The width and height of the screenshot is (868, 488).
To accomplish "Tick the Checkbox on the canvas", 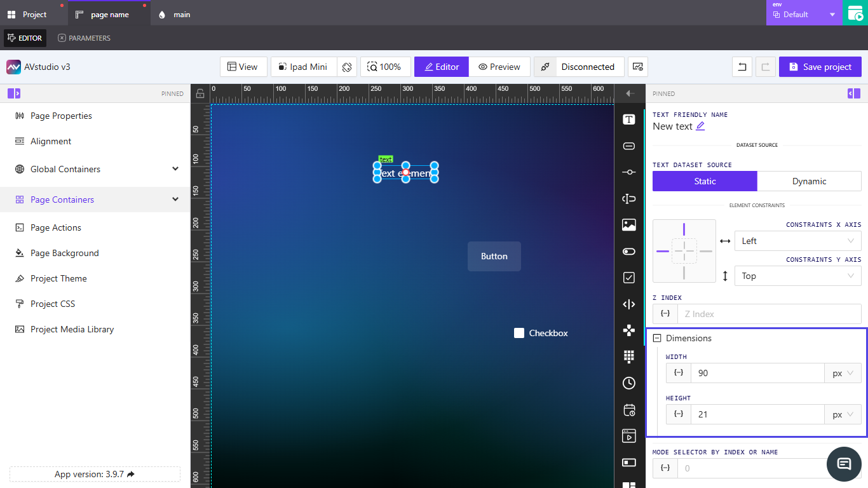I will click(519, 333).
